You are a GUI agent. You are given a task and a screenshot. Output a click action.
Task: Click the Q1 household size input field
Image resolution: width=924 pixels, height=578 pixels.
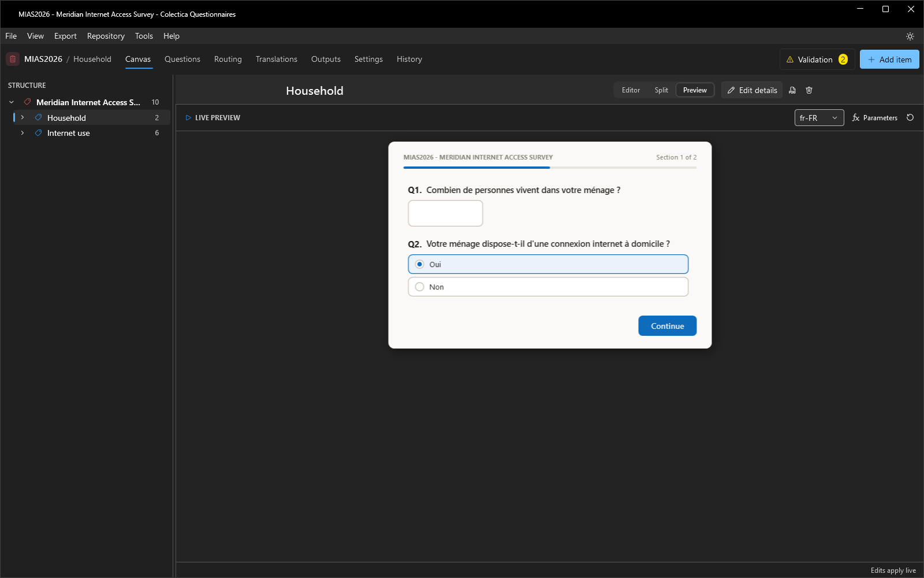click(x=445, y=213)
